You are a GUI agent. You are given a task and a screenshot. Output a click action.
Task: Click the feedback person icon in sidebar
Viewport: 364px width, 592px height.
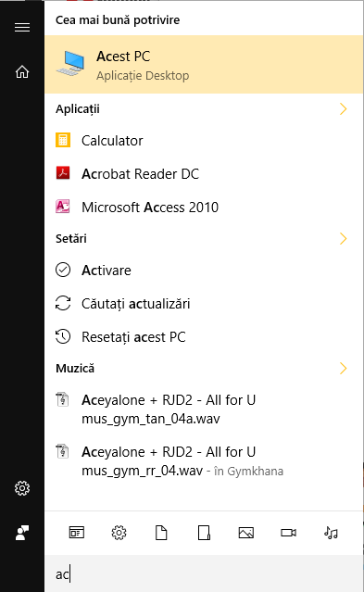pyautogui.click(x=22, y=533)
